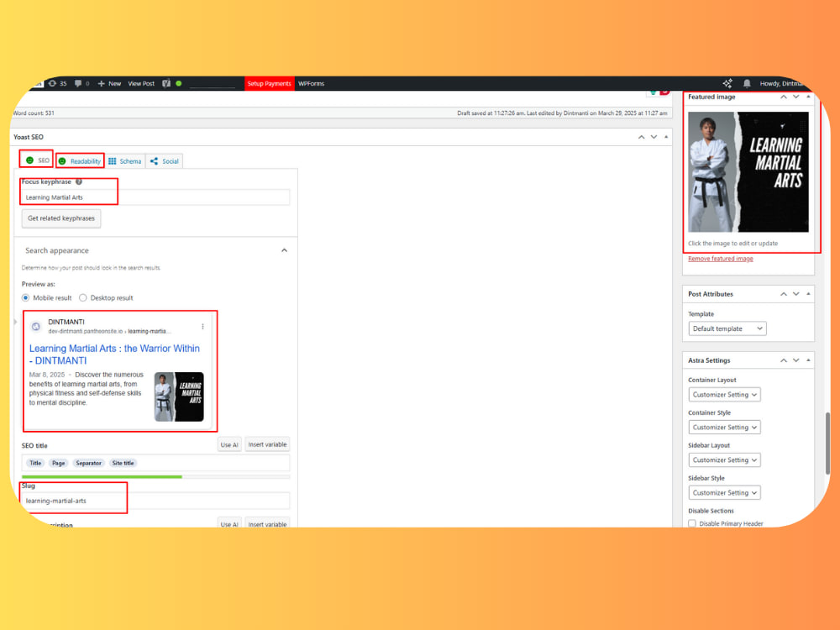Viewport: 840px width, 630px height.
Task: Click into the Focus keyphrase field
Action: (155, 197)
